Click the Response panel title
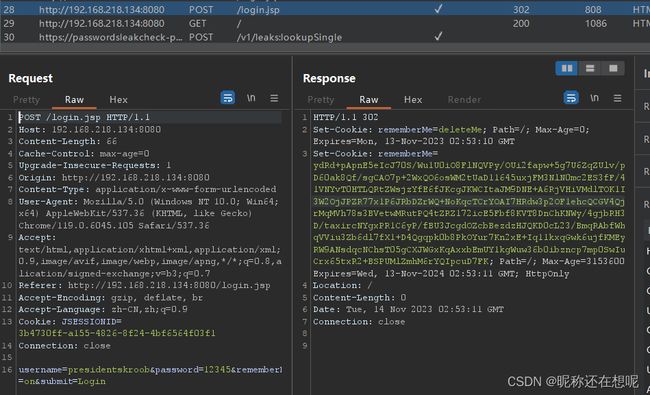This screenshot has height=395, width=650. pos(329,78)
